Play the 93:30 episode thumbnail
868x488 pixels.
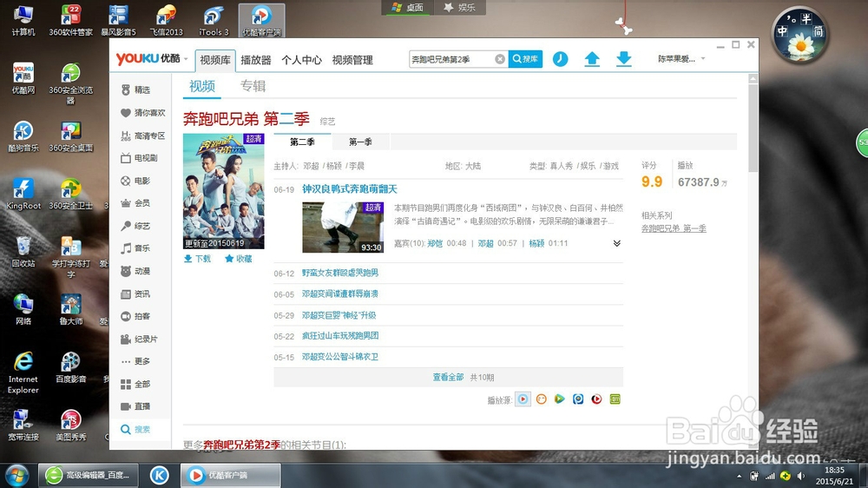tap(343, 228)
